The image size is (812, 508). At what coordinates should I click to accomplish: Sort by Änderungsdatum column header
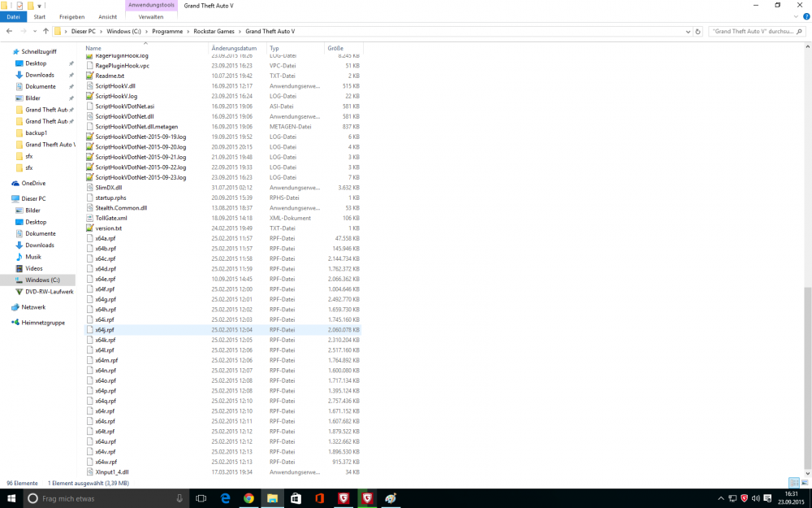tap(238, 48)
